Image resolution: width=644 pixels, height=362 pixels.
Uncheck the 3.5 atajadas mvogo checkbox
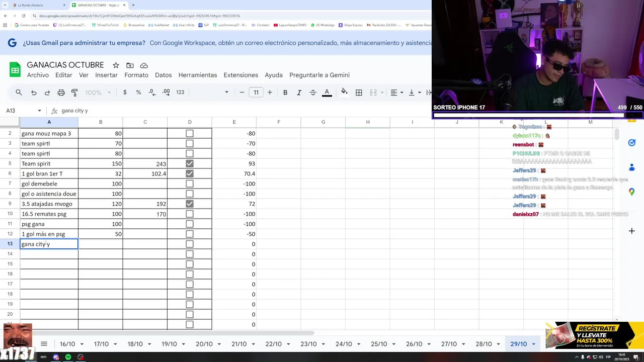coord(190,204)
